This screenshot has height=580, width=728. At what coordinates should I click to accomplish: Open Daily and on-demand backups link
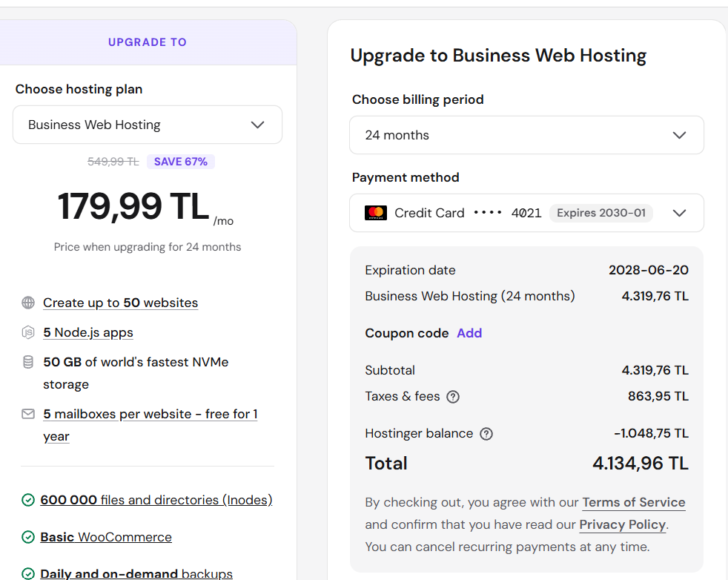click(x=136, y=574)
